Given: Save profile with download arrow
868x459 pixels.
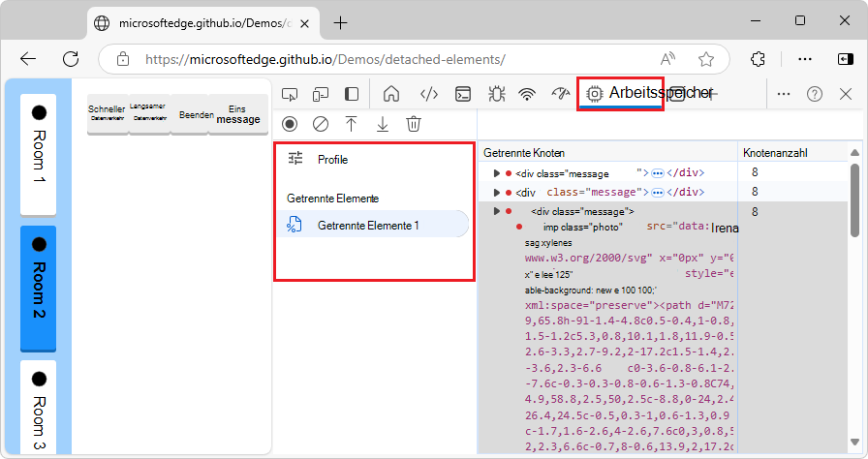Looking at the screenshot, I should point(383,124).
